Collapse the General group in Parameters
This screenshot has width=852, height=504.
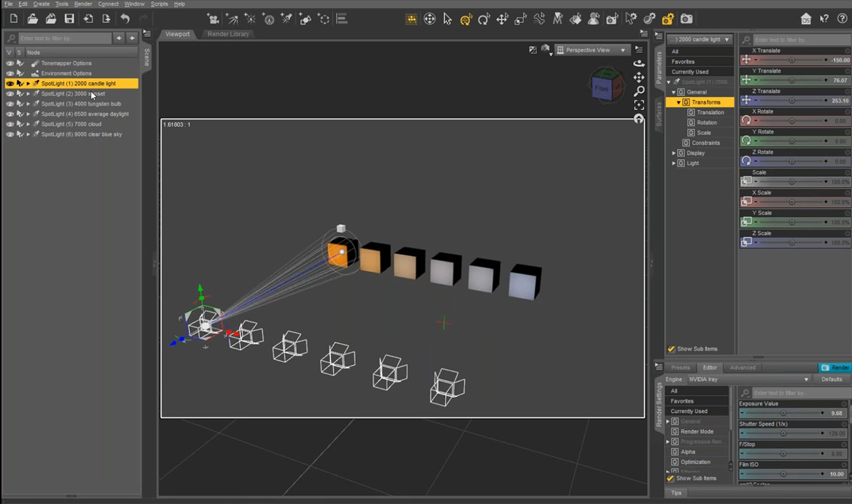click(673, 92)
